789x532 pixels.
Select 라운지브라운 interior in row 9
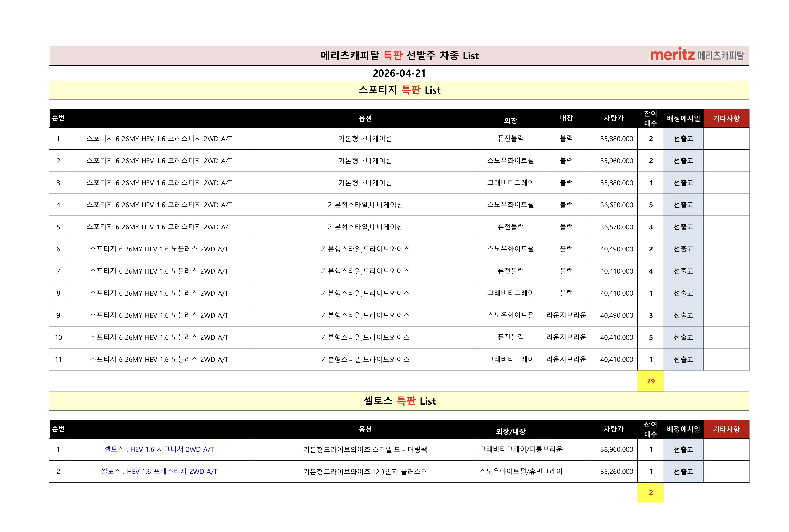(566, 315)
